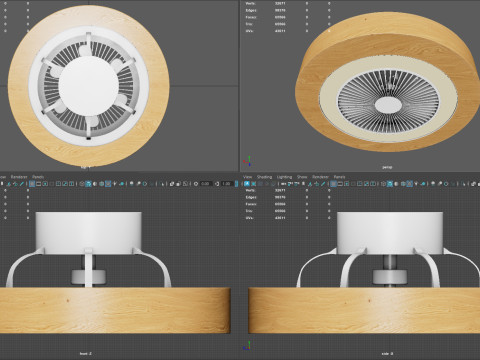
Task: Click Renderer in the front view panel menu
Action: pos(19,177)
